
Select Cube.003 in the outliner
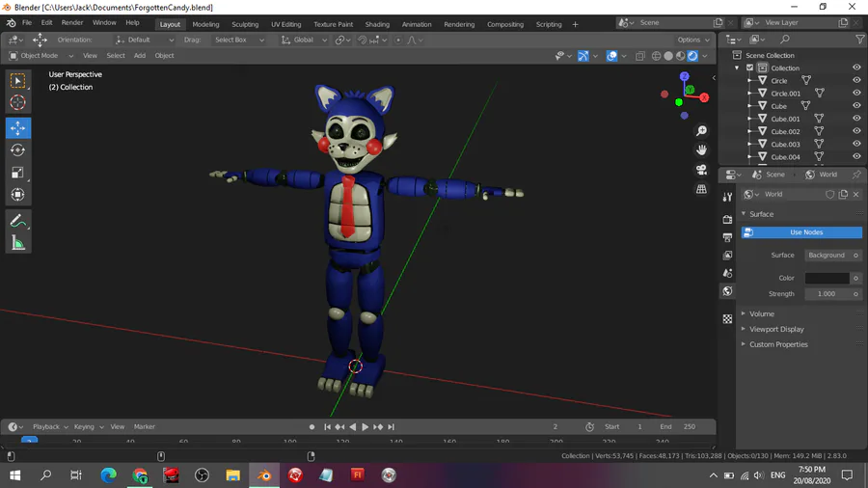click(x=785, y=145)
